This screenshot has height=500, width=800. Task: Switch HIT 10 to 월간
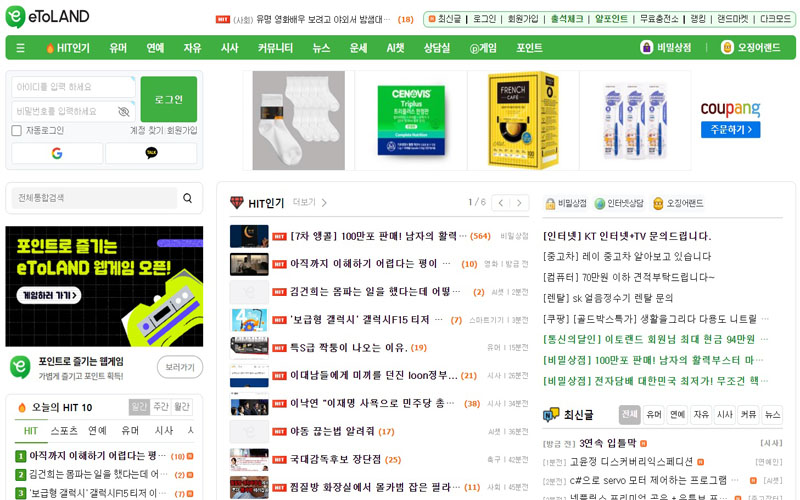(x=182, y=407)
